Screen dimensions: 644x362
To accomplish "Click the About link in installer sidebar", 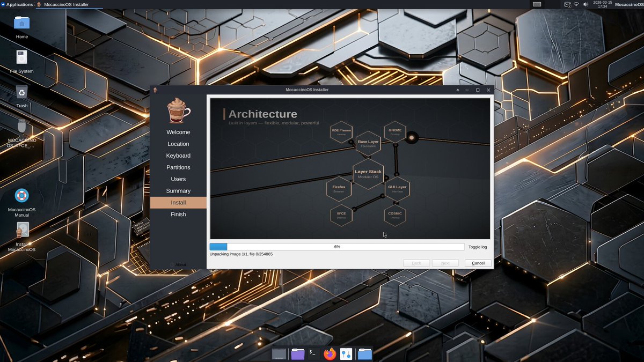I will [178, 264].
